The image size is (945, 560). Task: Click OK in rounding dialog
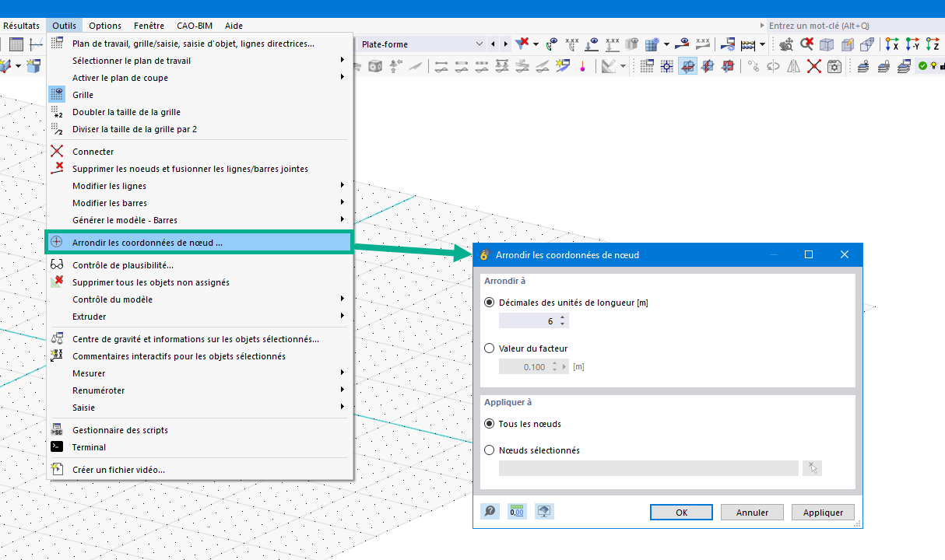(x=682, y=513)
